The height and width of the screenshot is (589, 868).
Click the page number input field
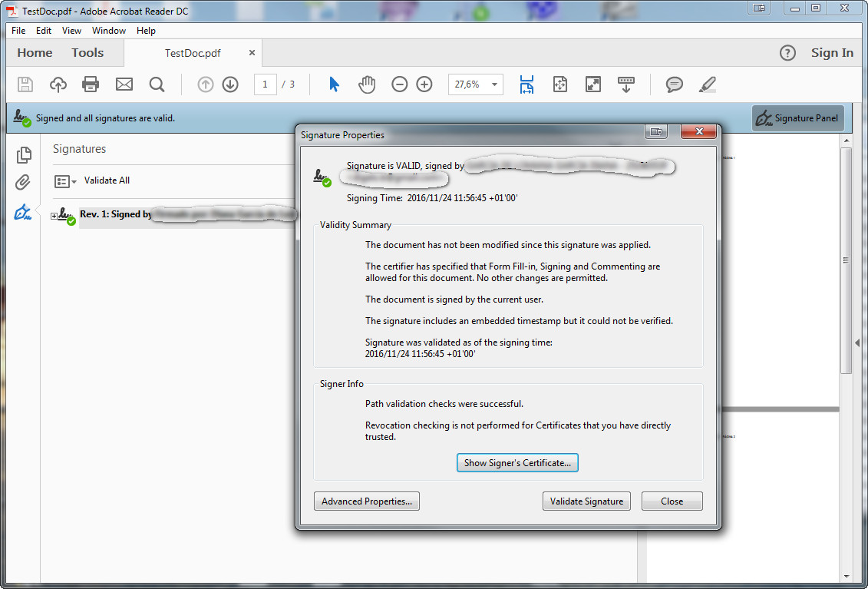point(266,84)
